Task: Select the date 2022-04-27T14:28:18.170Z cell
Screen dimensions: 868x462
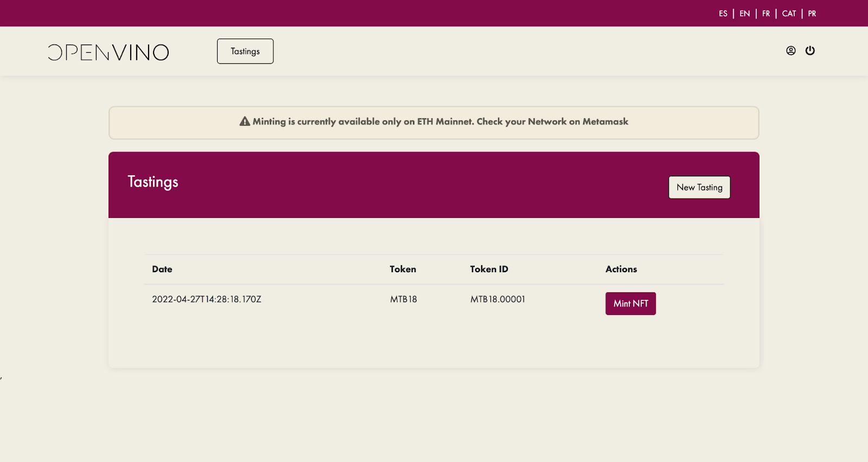Action: [207, 299]
